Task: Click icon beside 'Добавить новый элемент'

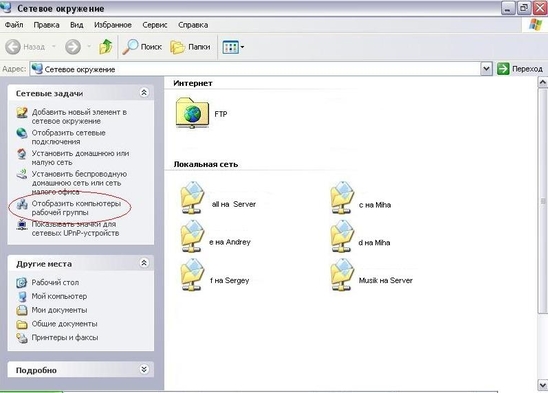Action: click(x=22, y=113)
